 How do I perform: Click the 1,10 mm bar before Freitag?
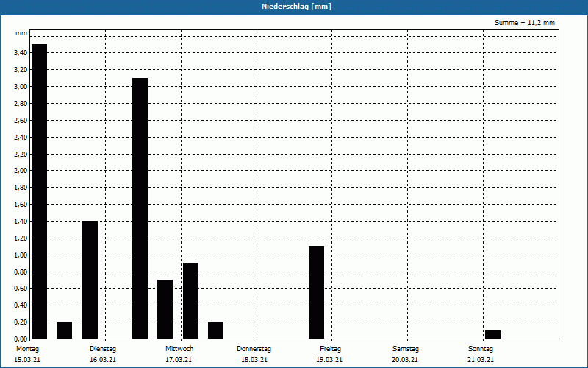tap(317, 292)
